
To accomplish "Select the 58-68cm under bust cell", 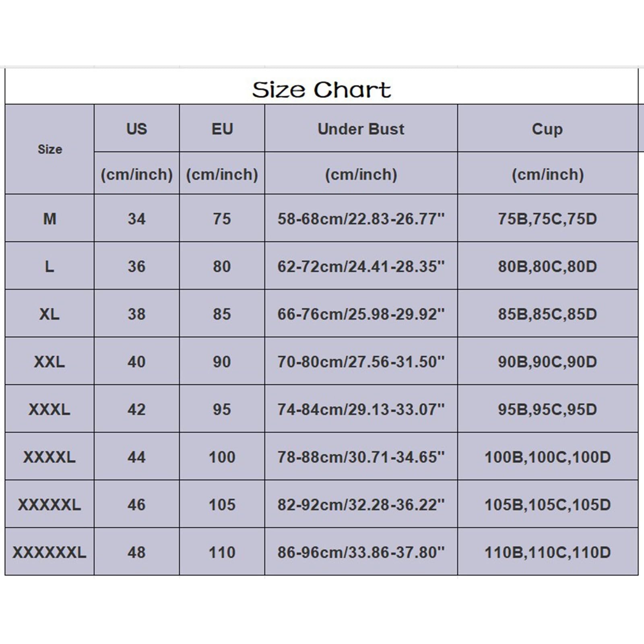I will point(361,219).
